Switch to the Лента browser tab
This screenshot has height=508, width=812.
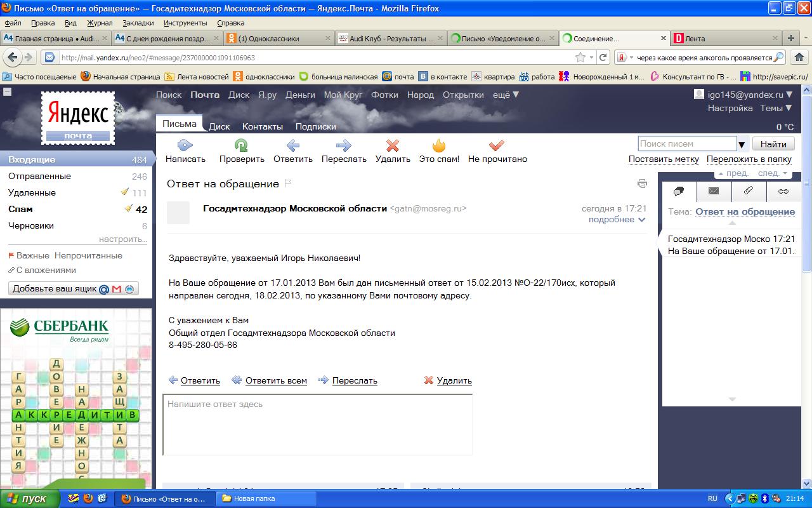(726, 38)
